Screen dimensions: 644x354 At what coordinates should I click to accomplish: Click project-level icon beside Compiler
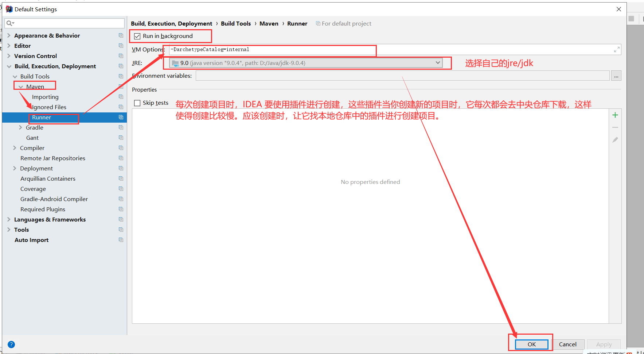click(x=121, y=148)
